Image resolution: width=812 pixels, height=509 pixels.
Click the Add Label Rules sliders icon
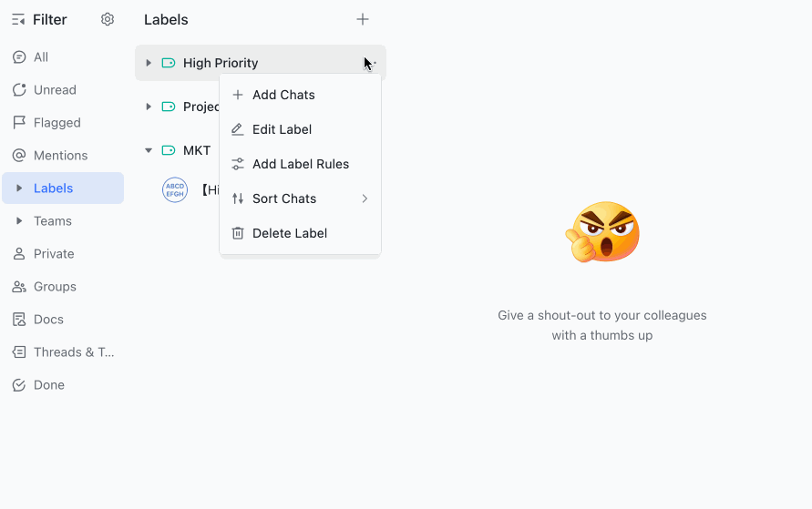pos(238,164)
